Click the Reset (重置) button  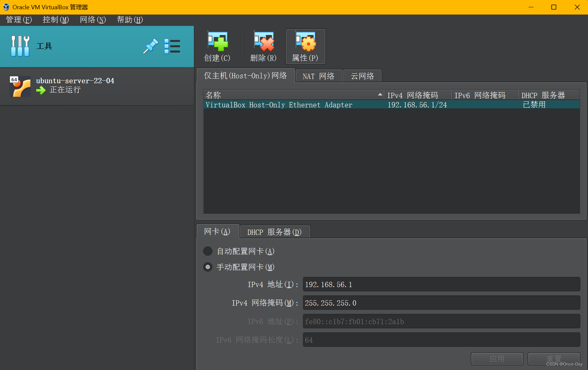pos(554,359)
